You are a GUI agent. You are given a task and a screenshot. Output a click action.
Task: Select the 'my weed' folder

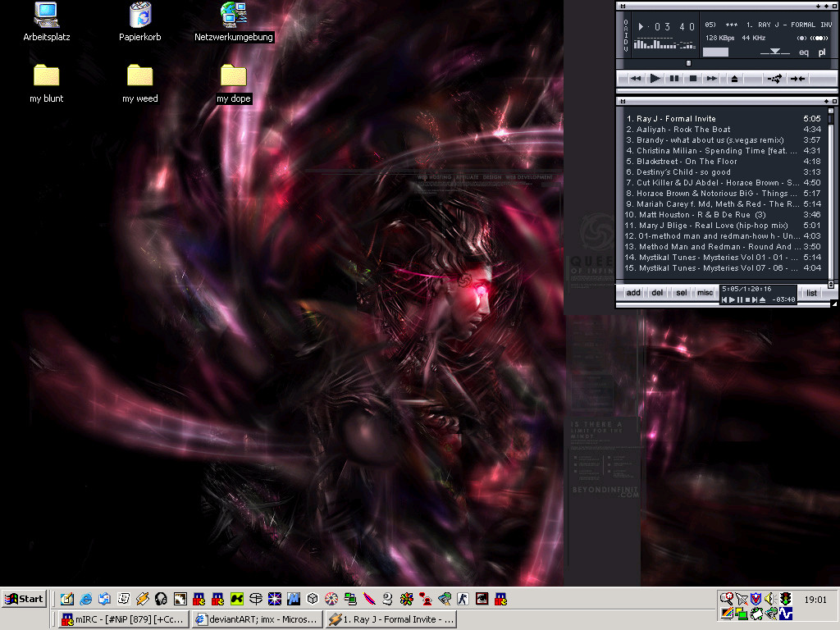tap(140, 84)
